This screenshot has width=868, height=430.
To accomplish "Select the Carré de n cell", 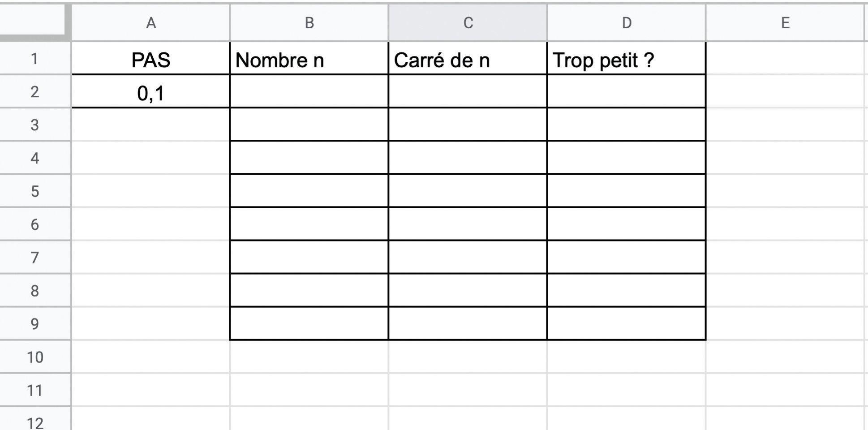I will pyautogui.click(x=468, y=60).
